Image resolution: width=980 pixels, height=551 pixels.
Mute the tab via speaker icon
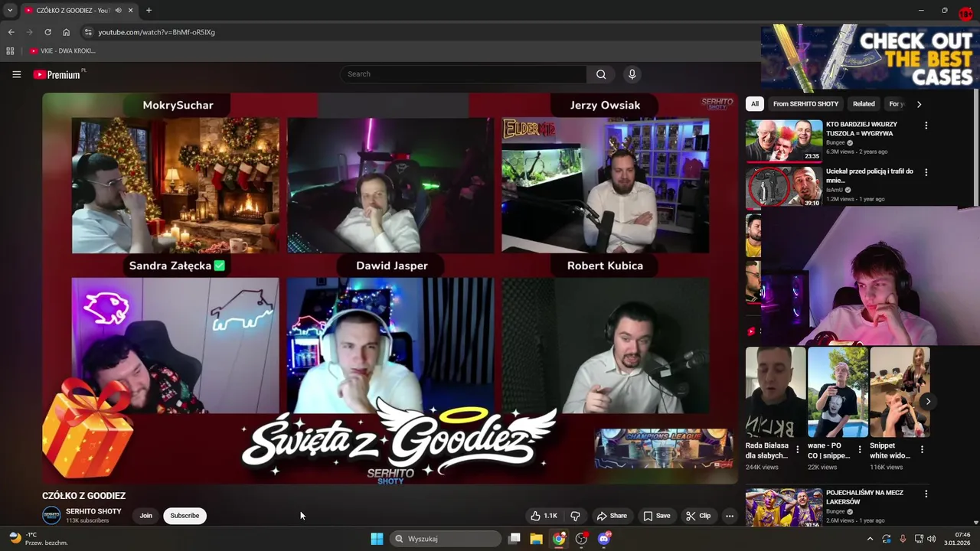pyautogui.click(x=119, y=11)
